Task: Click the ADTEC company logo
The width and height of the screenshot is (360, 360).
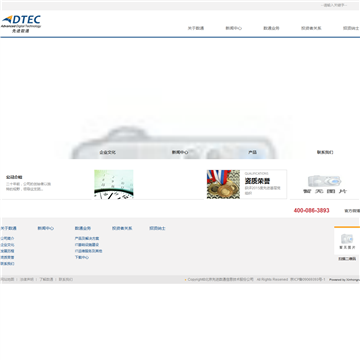Action: 21,24
